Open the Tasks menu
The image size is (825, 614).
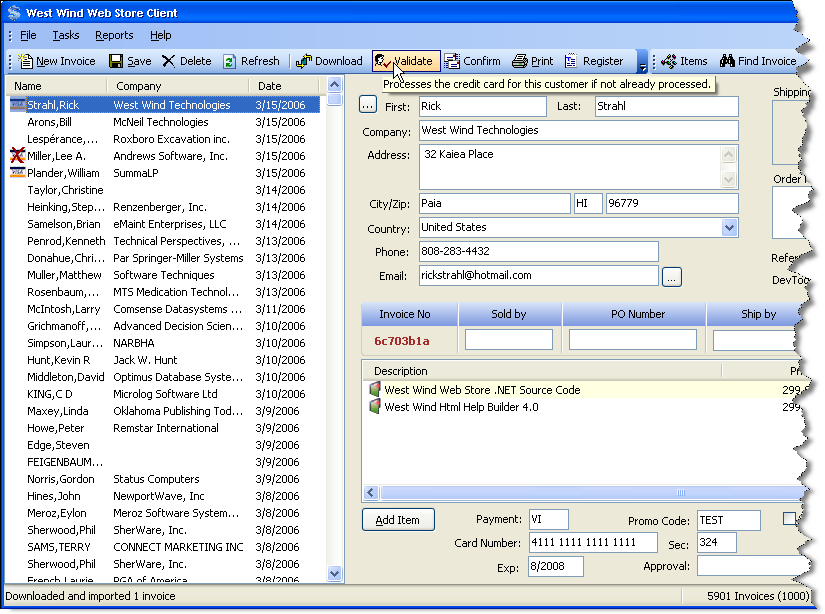66,35
